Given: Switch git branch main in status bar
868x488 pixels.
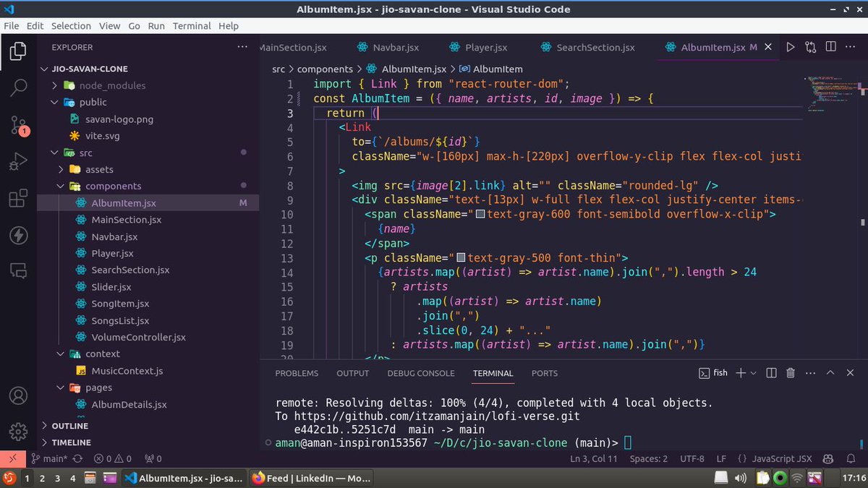Looking at the screenshot, I should coord(50,458).
